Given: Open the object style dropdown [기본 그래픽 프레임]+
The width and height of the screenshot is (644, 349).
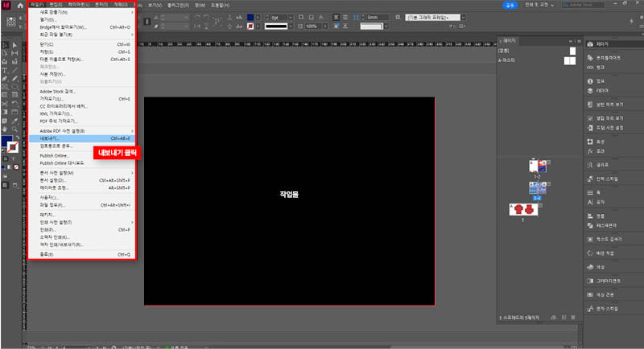Looking at the screenshot, I should pos(464,18).
